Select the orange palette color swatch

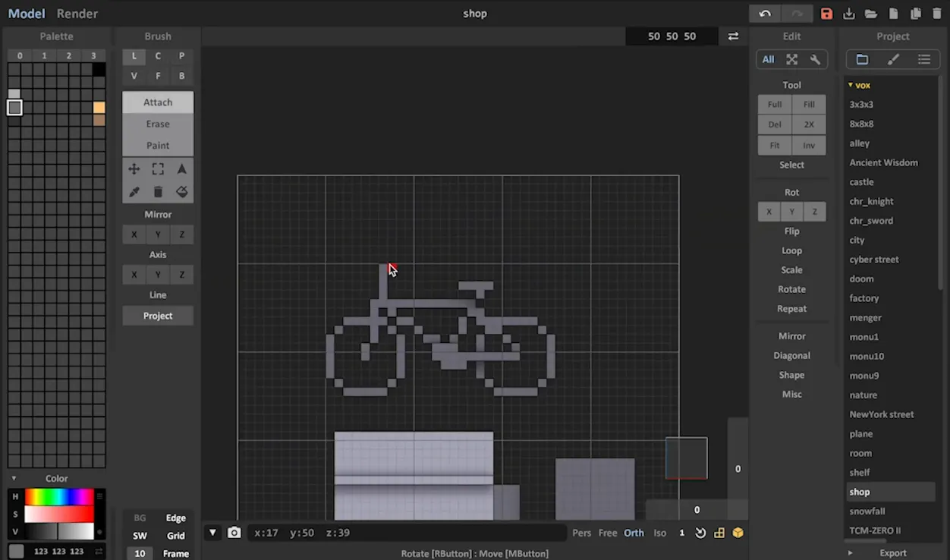[99, 108]
